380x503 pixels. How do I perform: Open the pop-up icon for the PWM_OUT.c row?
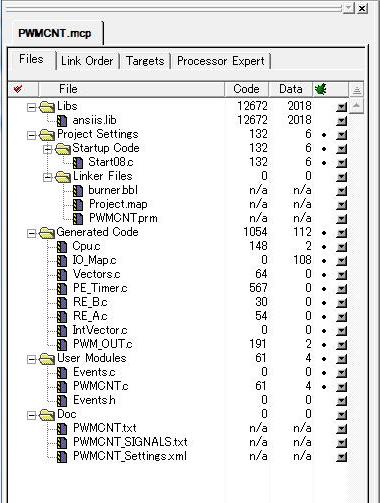(341, 345)
